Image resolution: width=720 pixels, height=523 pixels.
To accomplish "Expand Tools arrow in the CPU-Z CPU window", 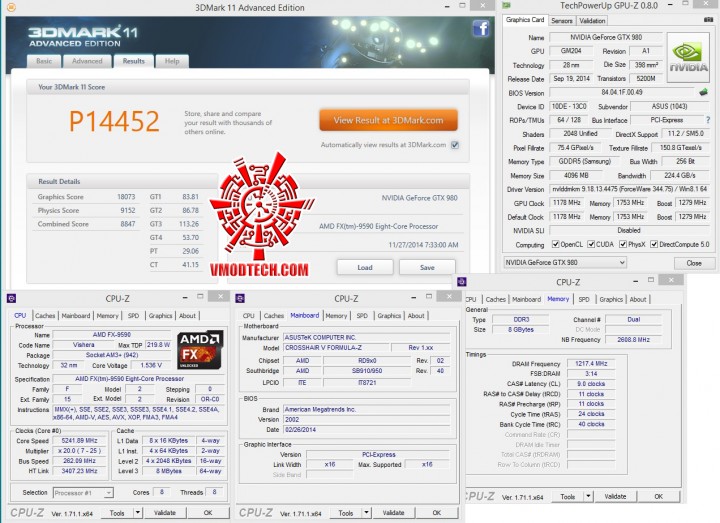I will click(137, 512).
